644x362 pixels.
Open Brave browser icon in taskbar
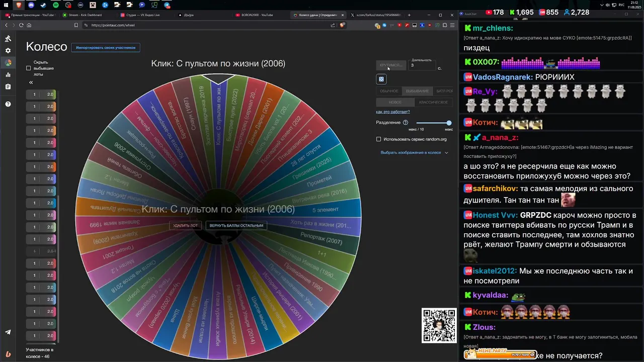tap(19, 5)
